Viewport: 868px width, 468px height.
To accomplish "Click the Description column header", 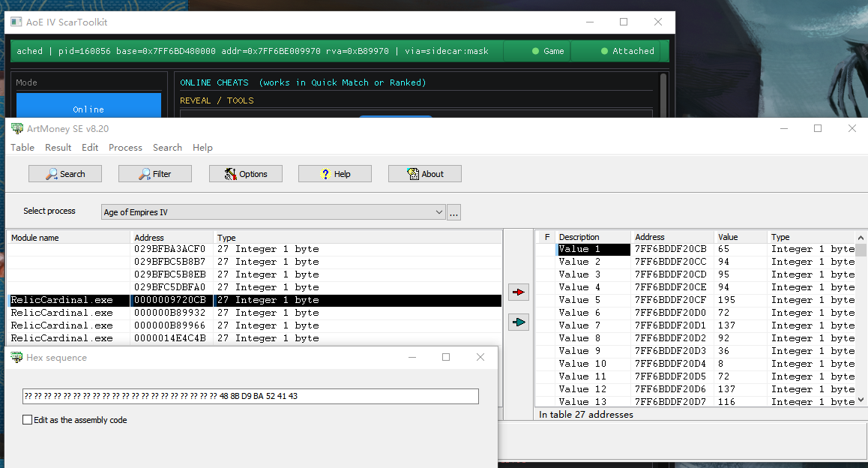I will tap(593, 236).
